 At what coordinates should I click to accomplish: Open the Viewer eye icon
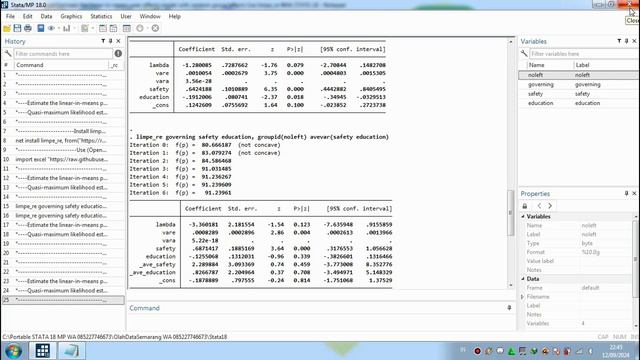51,28
